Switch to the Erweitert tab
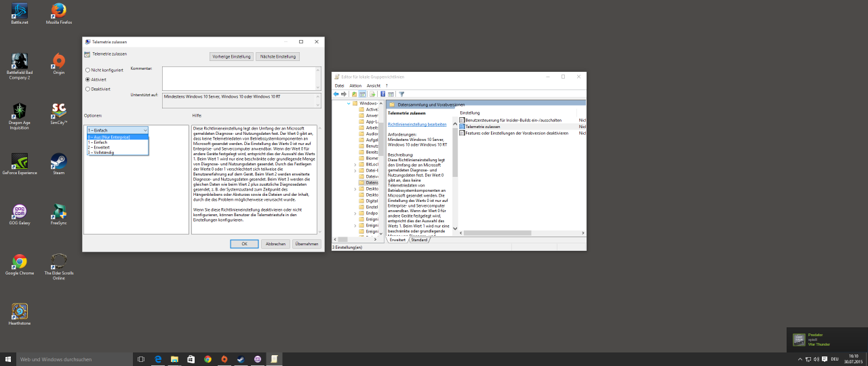This screenshot has height=366, width=868. coord(397,240)
